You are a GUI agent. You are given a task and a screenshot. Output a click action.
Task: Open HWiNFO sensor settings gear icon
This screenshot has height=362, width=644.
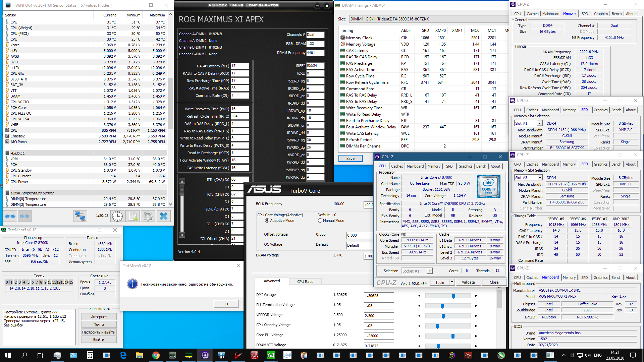click(x=148, y=216)
